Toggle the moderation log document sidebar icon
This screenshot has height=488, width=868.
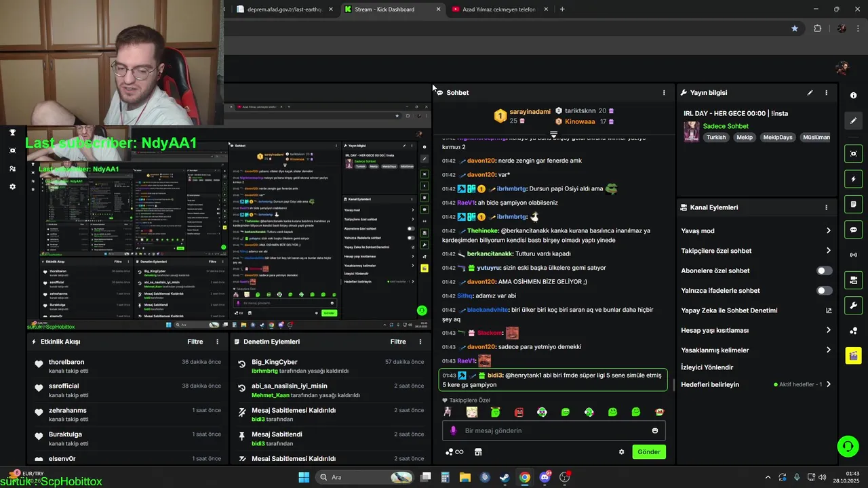coord(853,205)
